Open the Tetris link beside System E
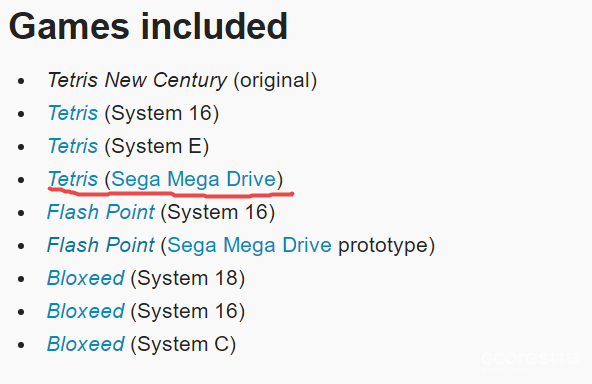This screenshot has width=592, height=384. [72, 146]
